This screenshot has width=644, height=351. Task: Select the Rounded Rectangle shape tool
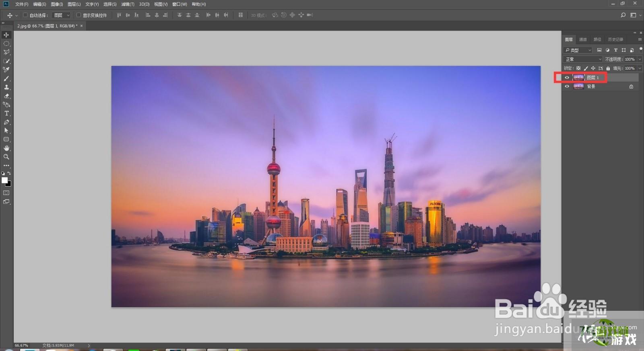(x=6, y=140)
